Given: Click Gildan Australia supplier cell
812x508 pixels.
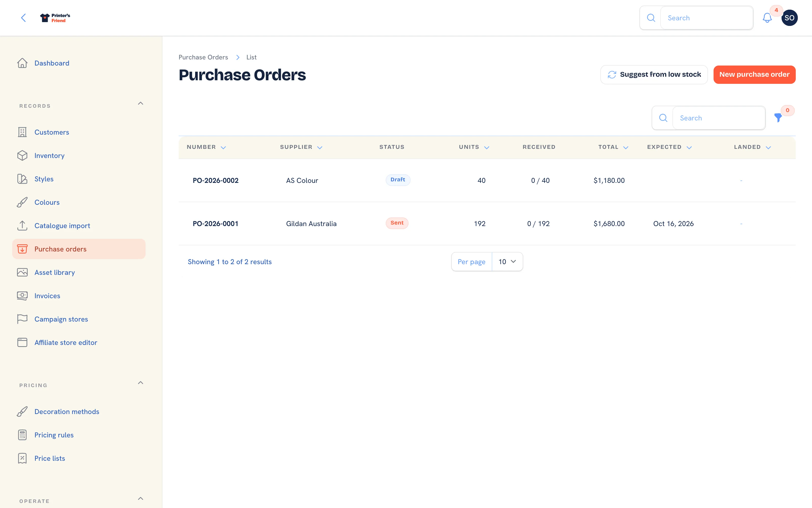Looking at the screenshot, I should tap(311, 224).
